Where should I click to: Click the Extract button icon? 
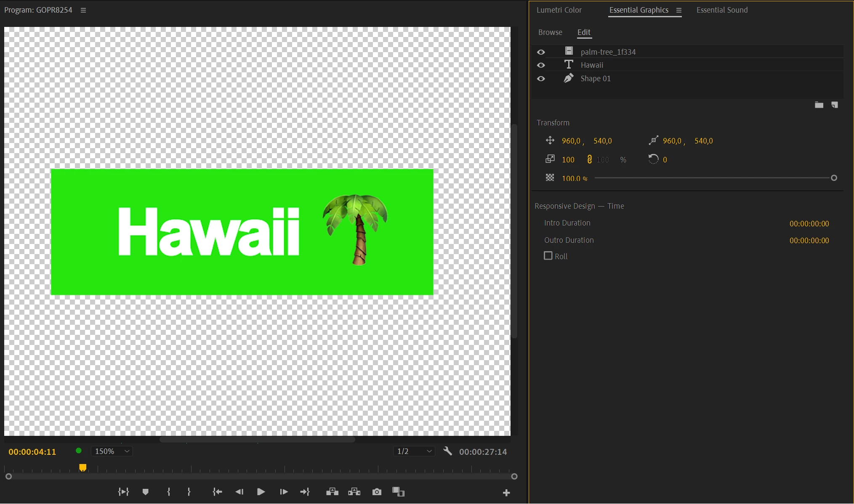pos(354,492)
